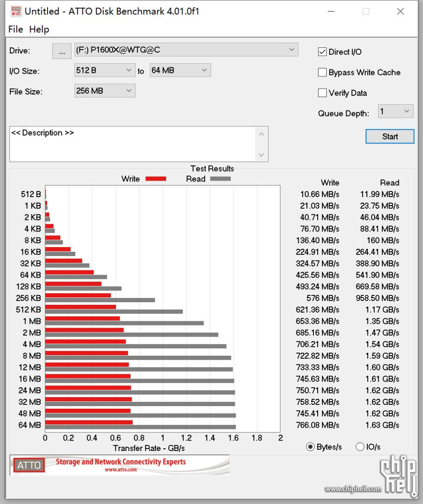Click the 12 MB row label
This screenshot has width=423, height=504.
click(x=30, y=367)
